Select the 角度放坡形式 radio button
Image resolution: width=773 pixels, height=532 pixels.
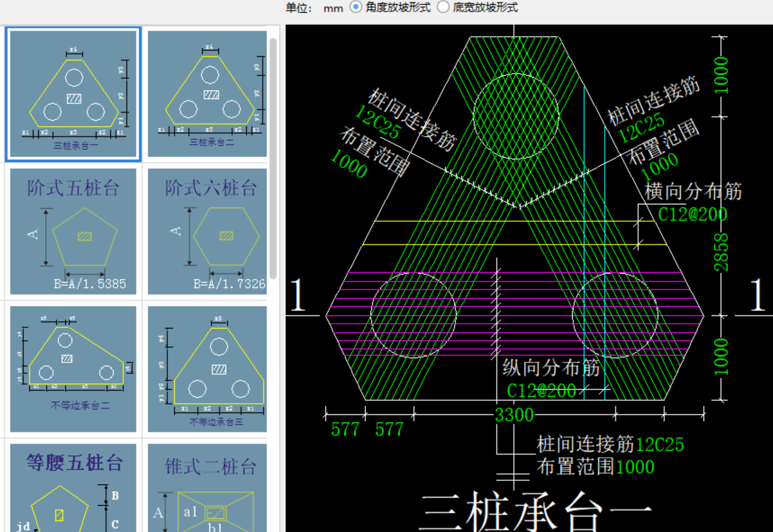356,7
